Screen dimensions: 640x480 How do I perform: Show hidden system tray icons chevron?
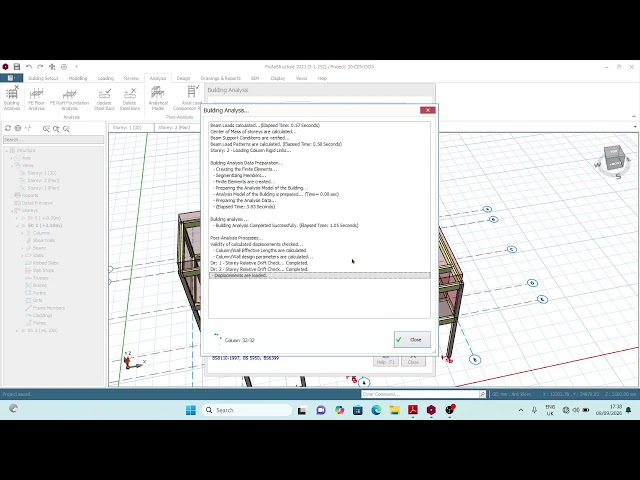521,410
